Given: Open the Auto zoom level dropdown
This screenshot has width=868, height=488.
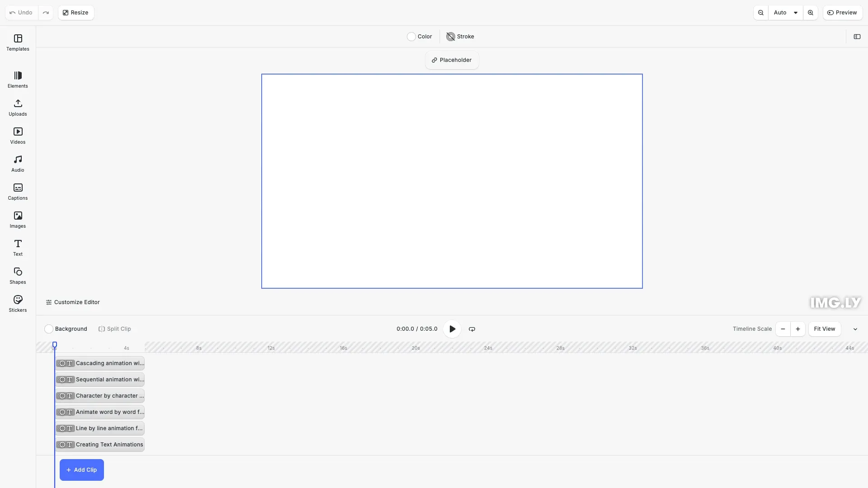Looking at the screenshot, I should (786, 13).
